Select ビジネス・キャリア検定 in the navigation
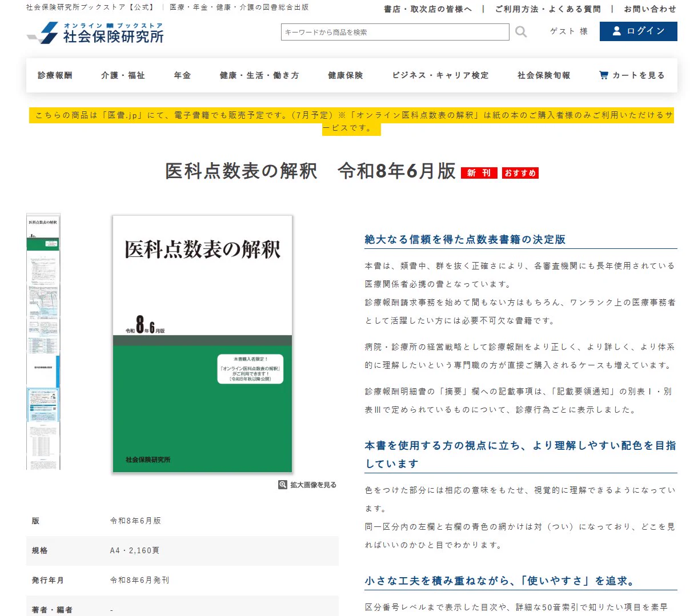The width and height of the screenshot is (694, 616). (x=440, y=75)
